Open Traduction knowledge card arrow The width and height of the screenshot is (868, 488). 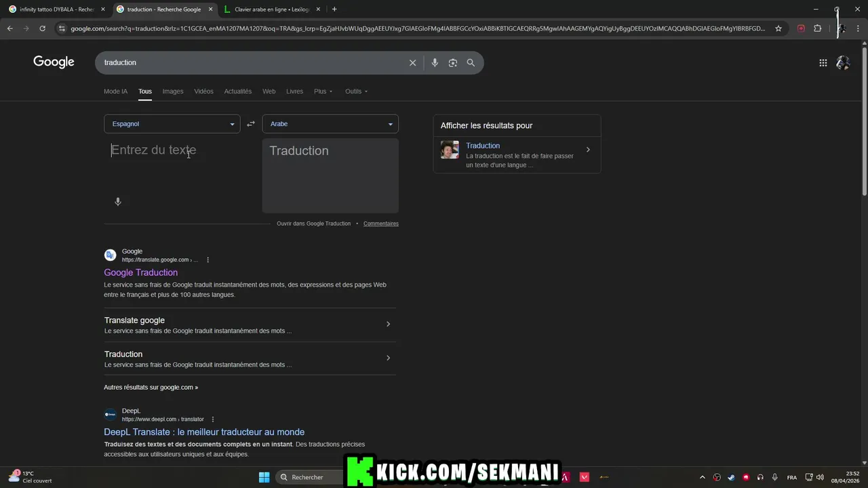click(588, 150)
